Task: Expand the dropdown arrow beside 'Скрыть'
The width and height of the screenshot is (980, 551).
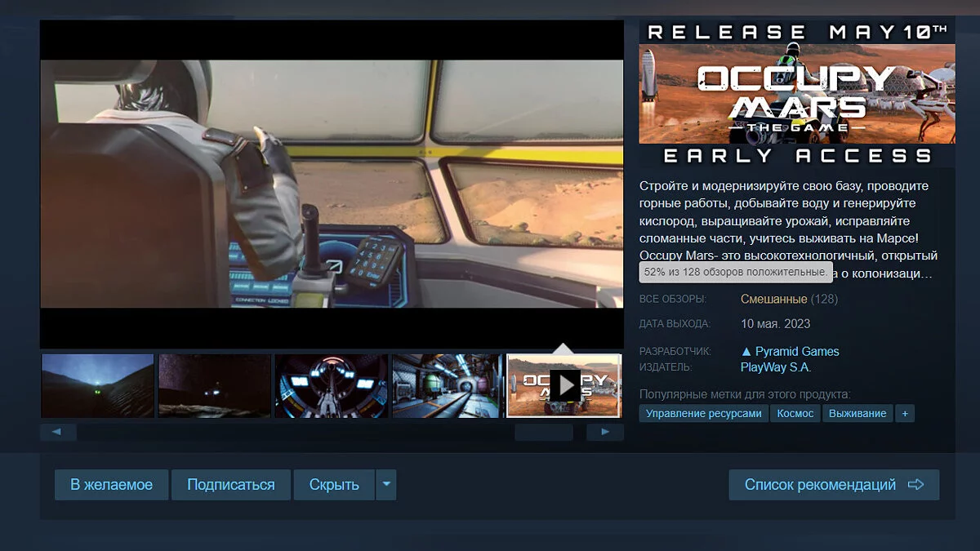Action: click(386, 485)
